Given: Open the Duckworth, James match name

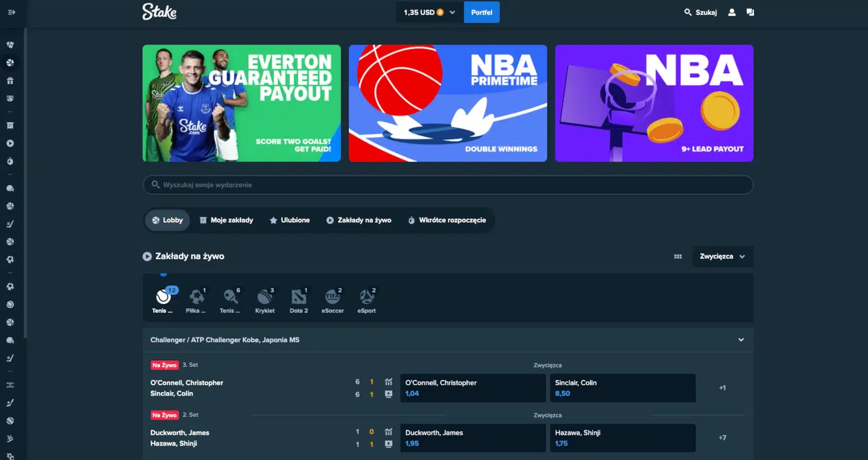Looking at the screenshot, I should point(180,433).
